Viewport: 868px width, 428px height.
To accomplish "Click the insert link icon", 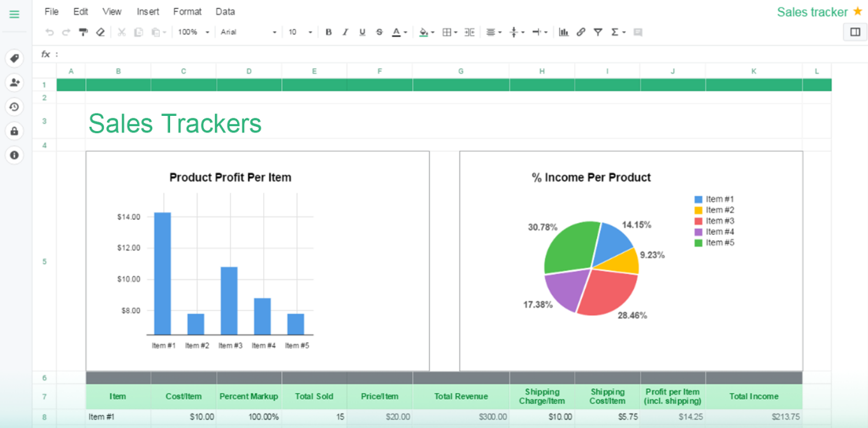I will pos(581,32).
